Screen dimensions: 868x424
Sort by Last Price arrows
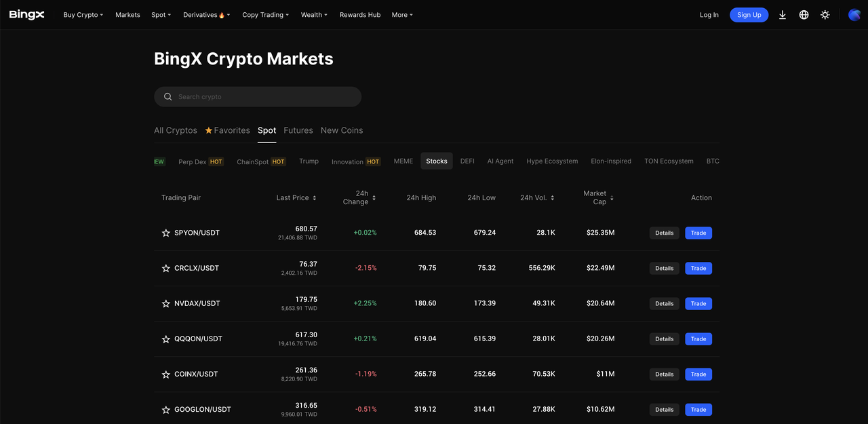pyautogui.click(x=314, y=198)
